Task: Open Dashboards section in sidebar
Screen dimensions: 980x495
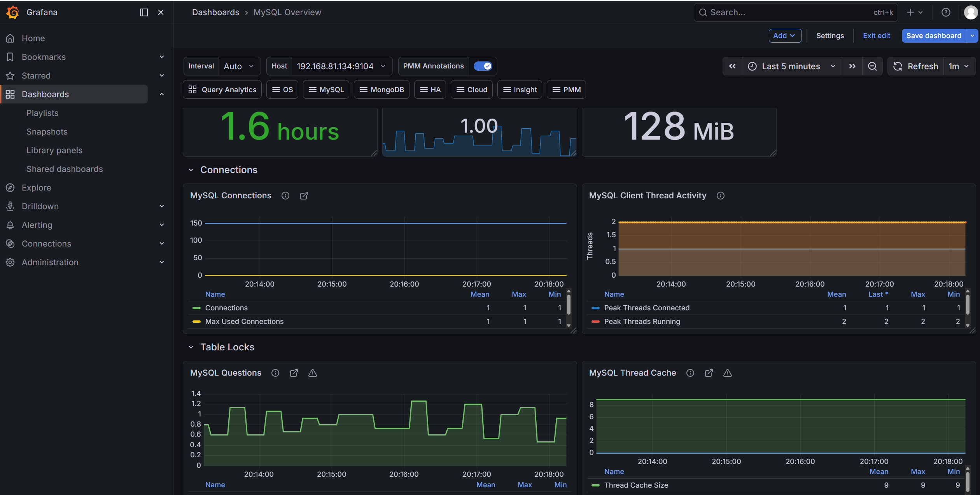Action: [45, 94]
